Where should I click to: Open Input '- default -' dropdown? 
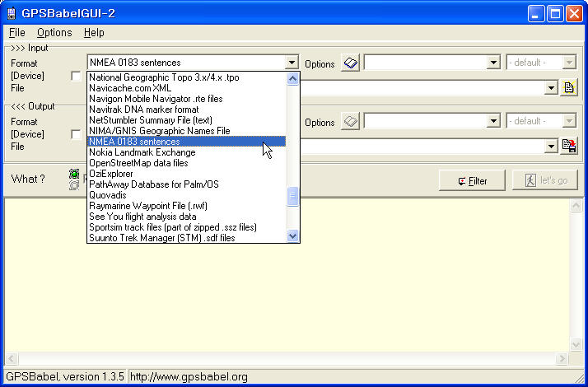coord(569,63)
